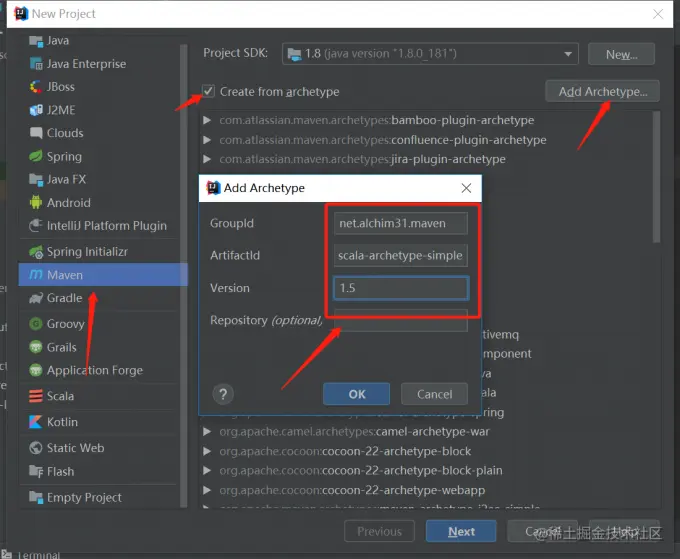Select the confluence-plugin-archetype entry text
Image resolution: width=680 pixels, height=559 pixels.
coord(382,140)
